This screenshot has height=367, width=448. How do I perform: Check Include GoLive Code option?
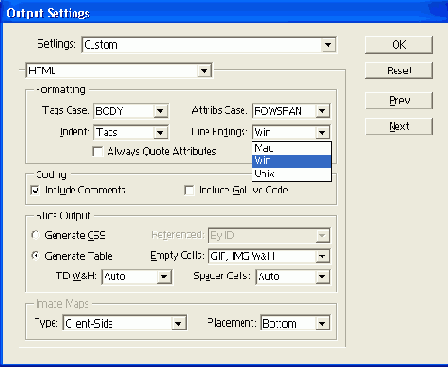point(189,190)
